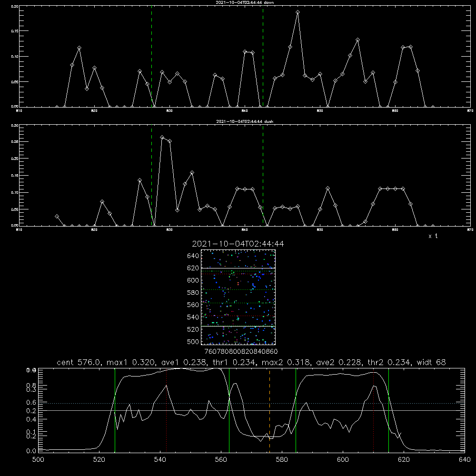476x476 pixels.
Task: Click the '500' x-axis label of the bottom plot
Action: (38, 460)
